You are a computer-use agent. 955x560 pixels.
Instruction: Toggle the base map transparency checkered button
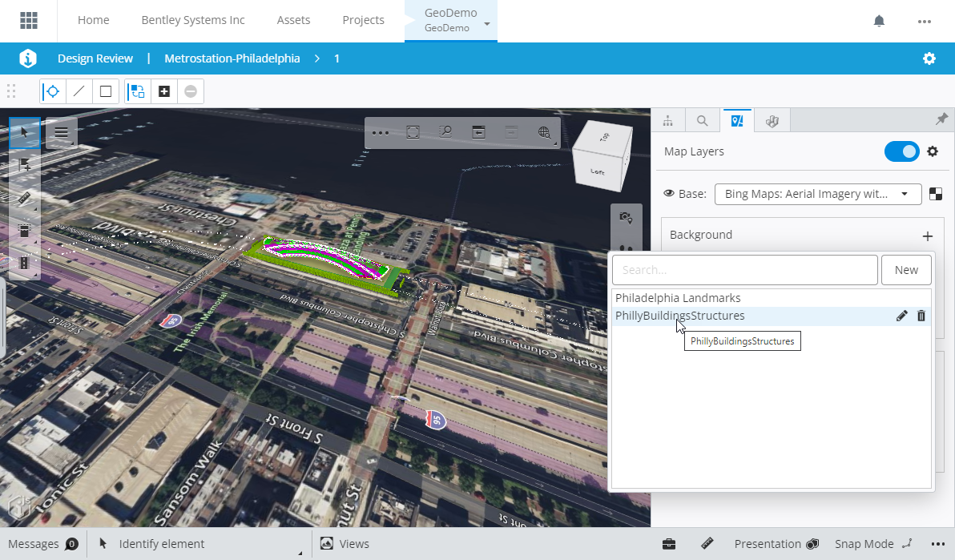click(x=936, y=194)
